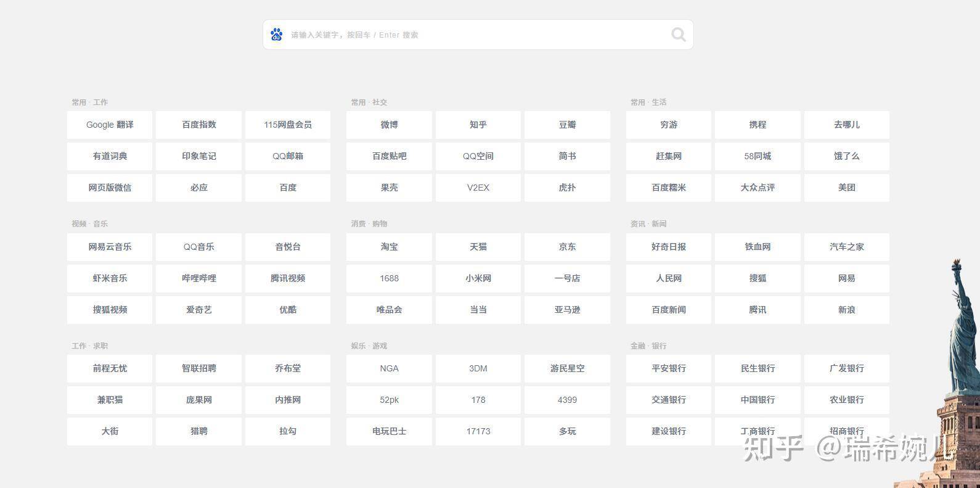The height and width of the screenshot is (488, 980).
Task: Open 民生银行 tile
Action: (x=757, y=368)
